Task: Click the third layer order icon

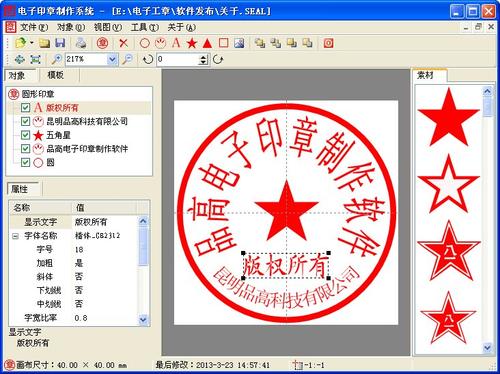Action: pyautogui.click(x=292, y=43)
